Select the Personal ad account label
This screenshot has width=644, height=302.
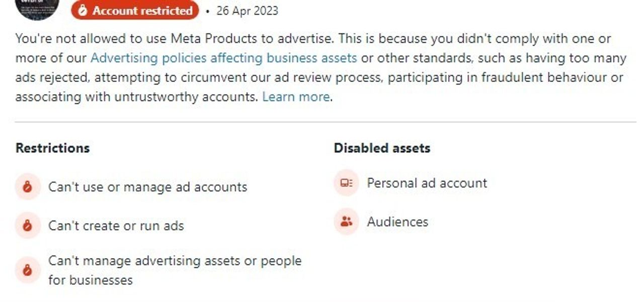(x=427, y=183)
